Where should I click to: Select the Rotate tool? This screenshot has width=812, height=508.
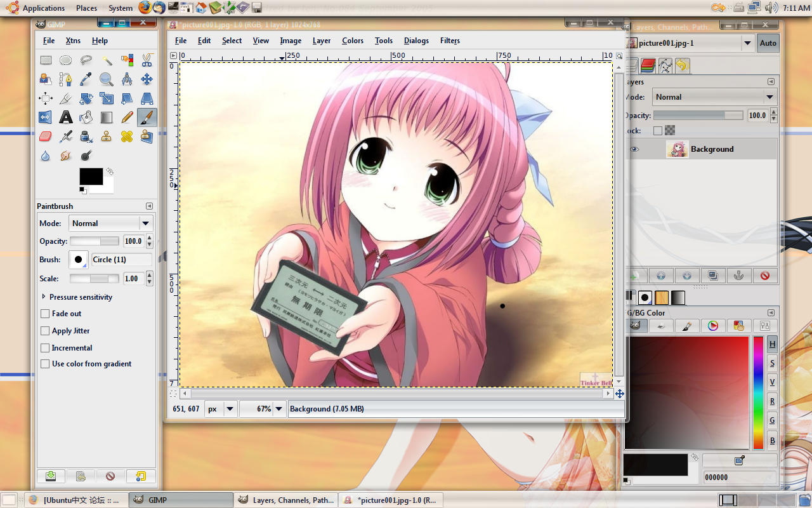click(86, 98)
